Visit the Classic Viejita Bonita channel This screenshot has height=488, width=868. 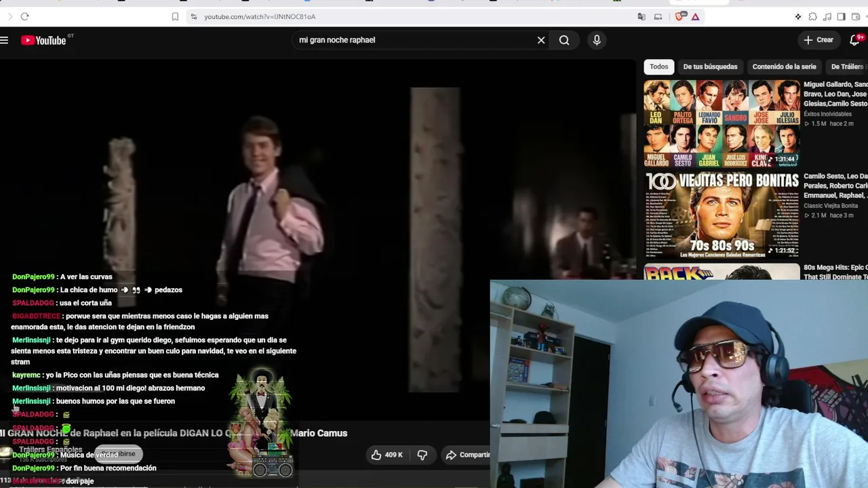click(x=831, y=206)
